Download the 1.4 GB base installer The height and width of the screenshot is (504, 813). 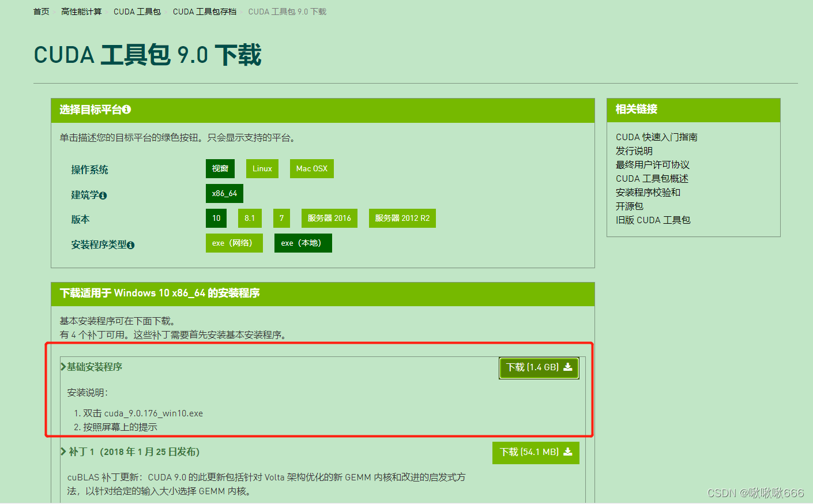pyautogui.click(x=539, y=368)
